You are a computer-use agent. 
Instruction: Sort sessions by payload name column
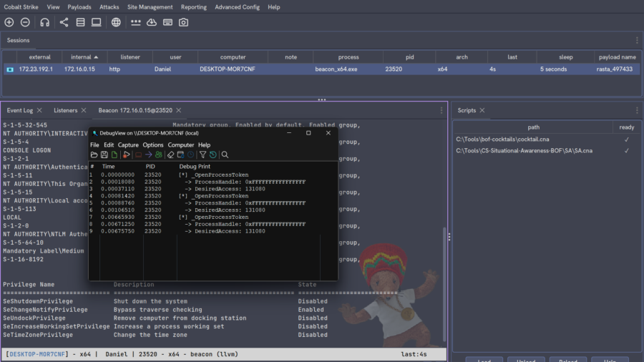tap(617, 57)
